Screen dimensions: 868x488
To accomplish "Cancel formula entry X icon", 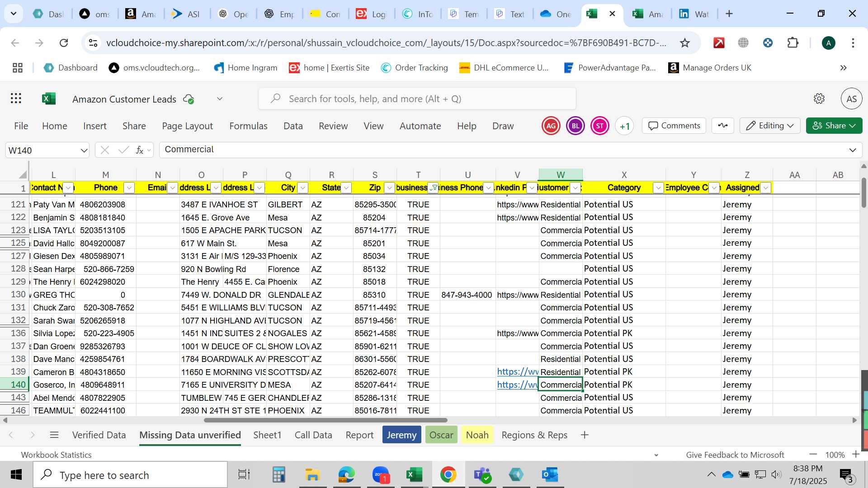I will (105, 150).
